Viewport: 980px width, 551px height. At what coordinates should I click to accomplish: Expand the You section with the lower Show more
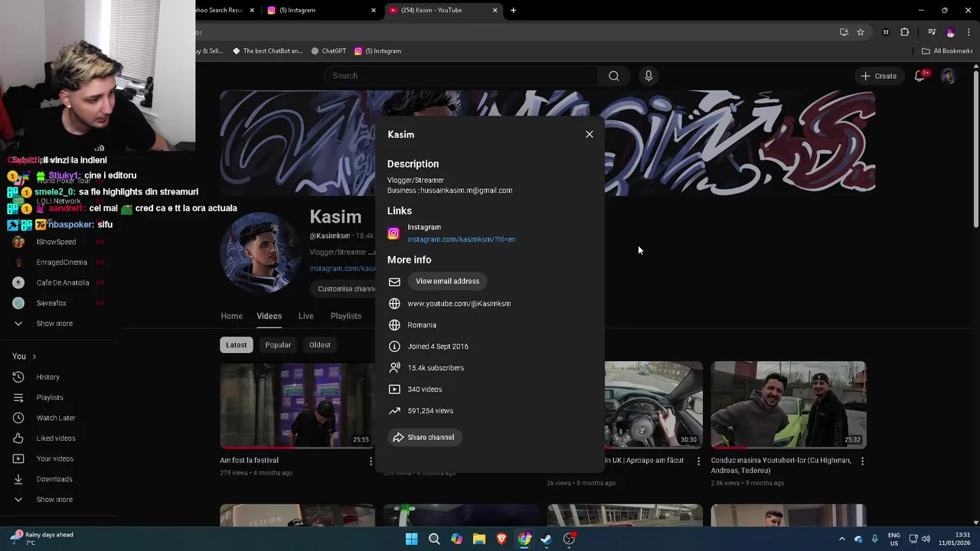[x=54, y=500]
